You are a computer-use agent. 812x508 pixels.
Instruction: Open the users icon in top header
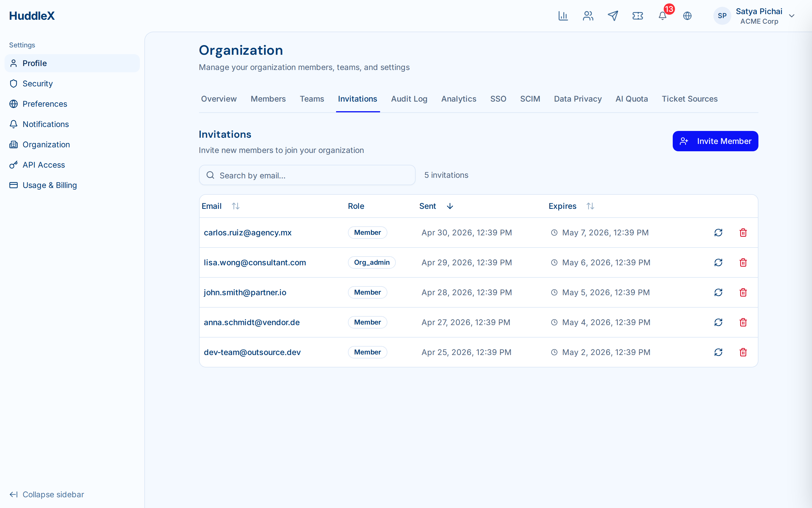(x=588, y=16)
